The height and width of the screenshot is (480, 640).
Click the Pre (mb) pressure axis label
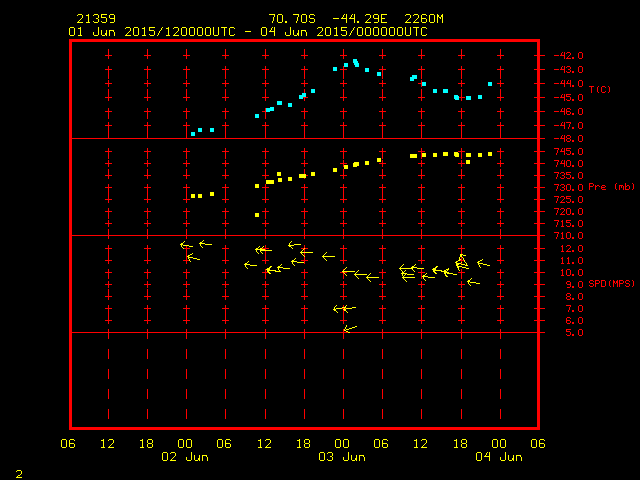(x=611, y=187)
